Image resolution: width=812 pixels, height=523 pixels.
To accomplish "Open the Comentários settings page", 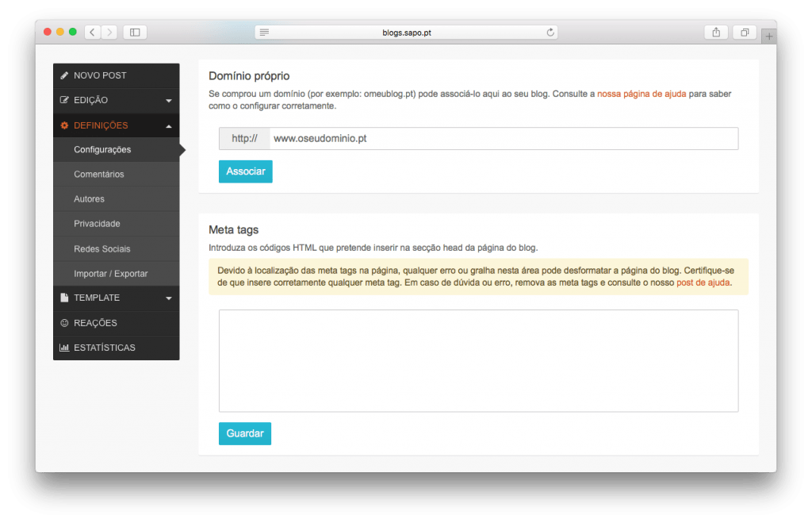I will click(99, 175).
